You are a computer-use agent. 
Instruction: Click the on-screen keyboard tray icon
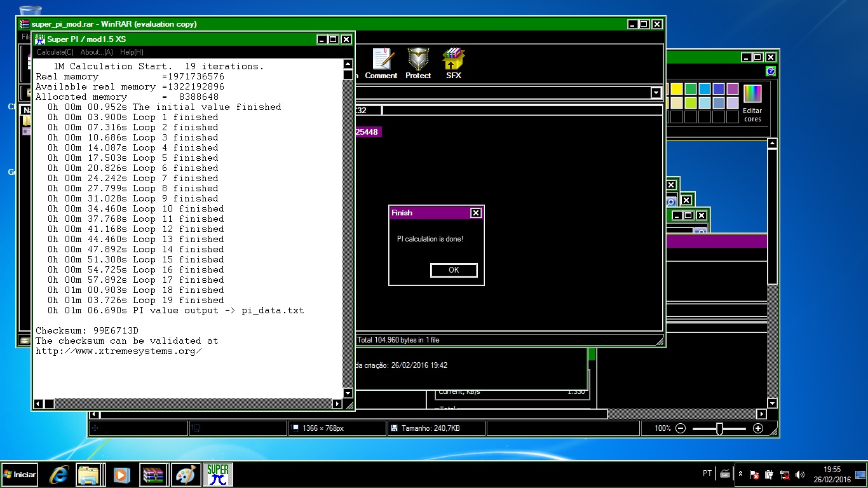[725, 473]
